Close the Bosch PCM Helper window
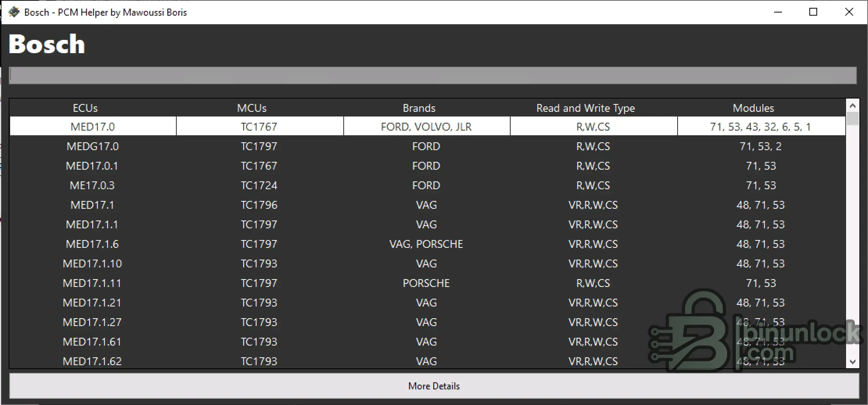868x405 pixels. coord(849,12)
